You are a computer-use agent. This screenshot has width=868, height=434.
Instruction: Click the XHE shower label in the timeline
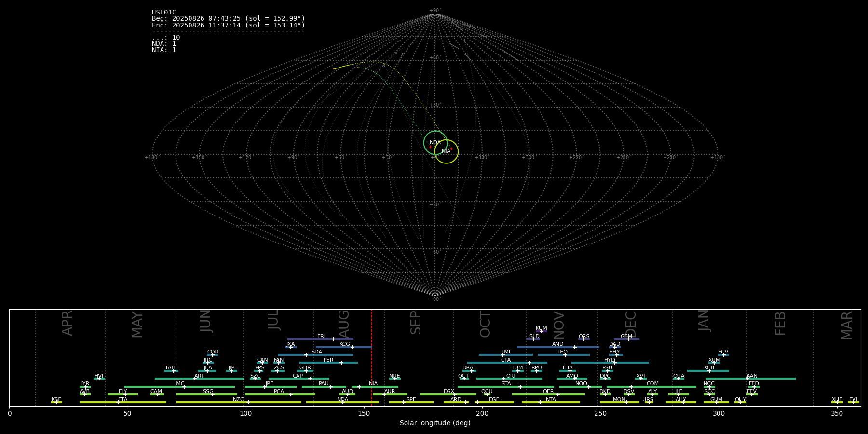tap(837, 400)
